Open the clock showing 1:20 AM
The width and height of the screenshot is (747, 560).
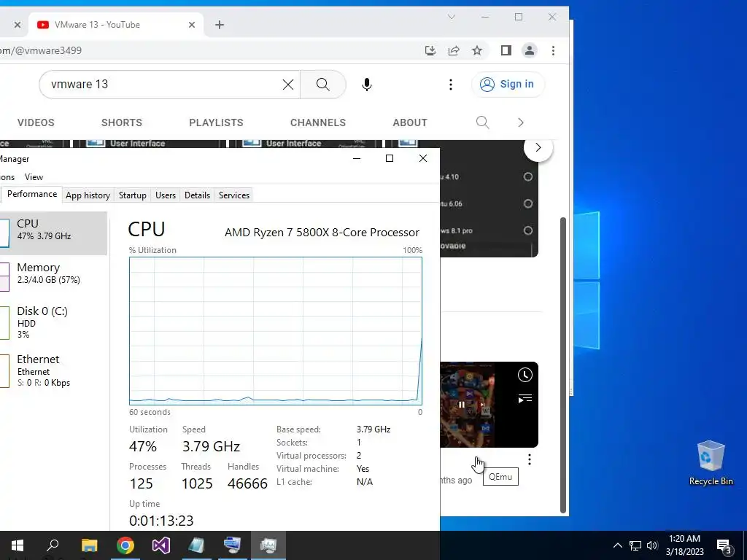coord(684,545)
